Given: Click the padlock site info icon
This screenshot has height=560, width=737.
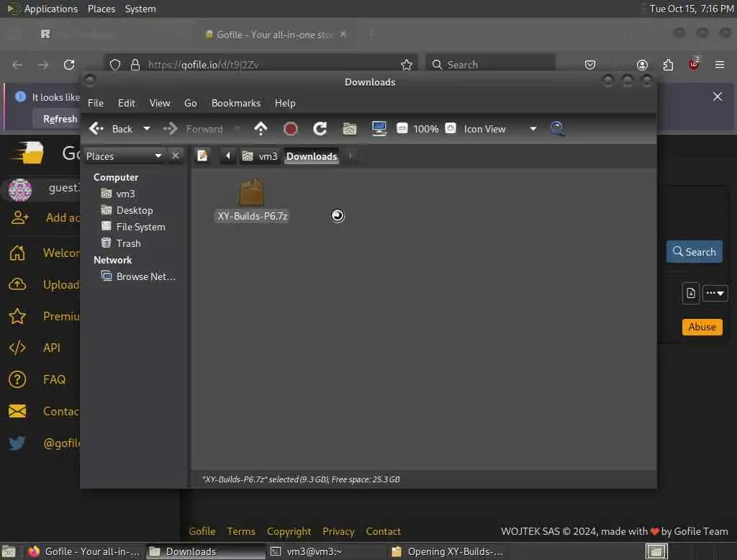Looking at the screenshot, I should tap(135, 64).
